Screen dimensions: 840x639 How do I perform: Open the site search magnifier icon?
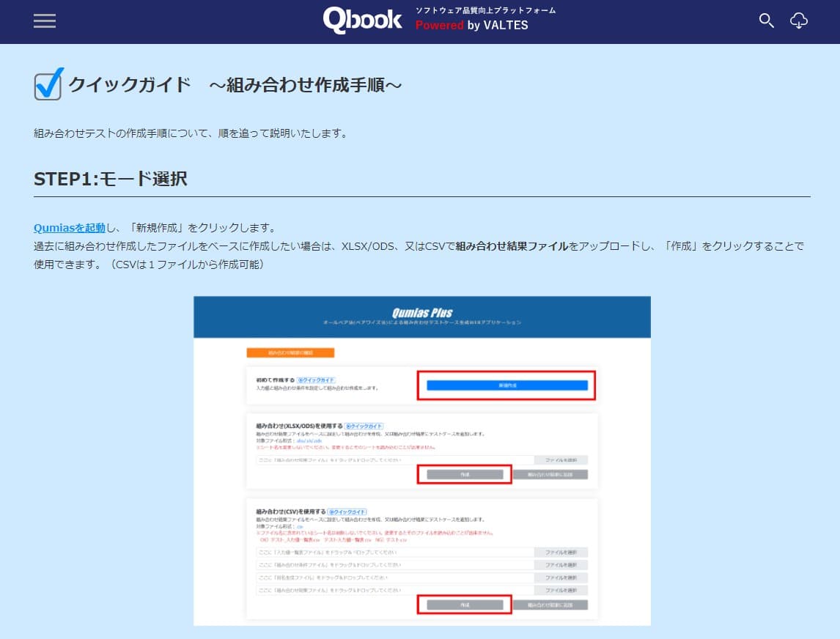[x=766, y=21]
